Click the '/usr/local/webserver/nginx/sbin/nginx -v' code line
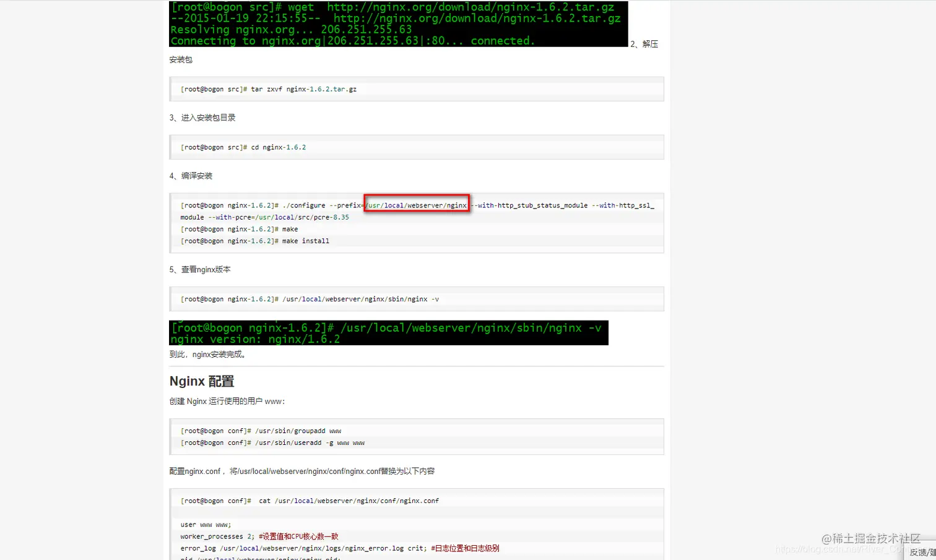The height and width of the screenshot is (560, 936). pyautogui.click(x=310, y=299)
